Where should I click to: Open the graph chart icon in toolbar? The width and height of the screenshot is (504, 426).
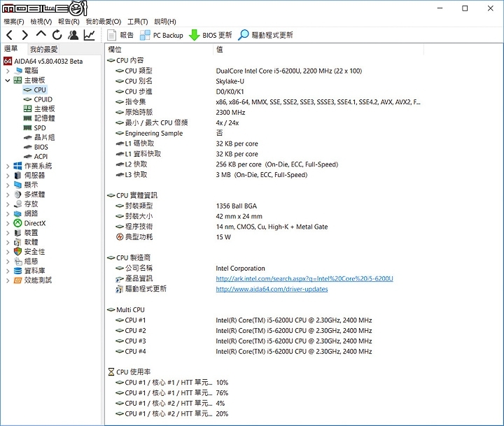[x=90, y=35]
